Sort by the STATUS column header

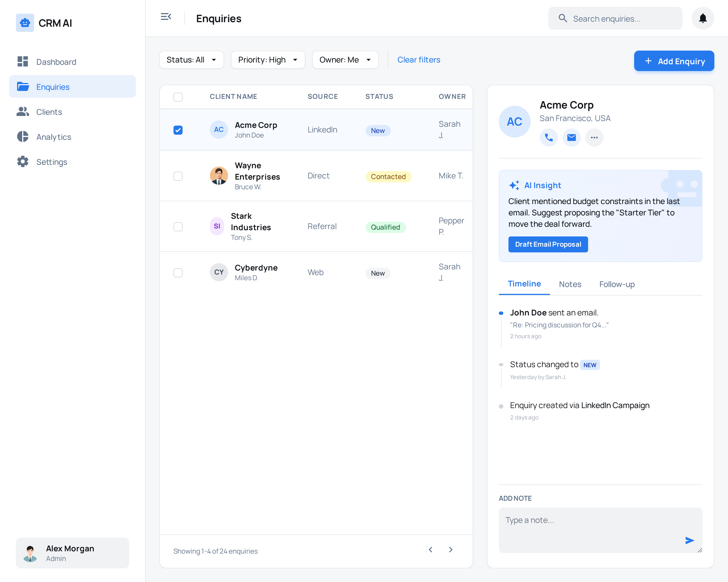[x=380, y=97]
